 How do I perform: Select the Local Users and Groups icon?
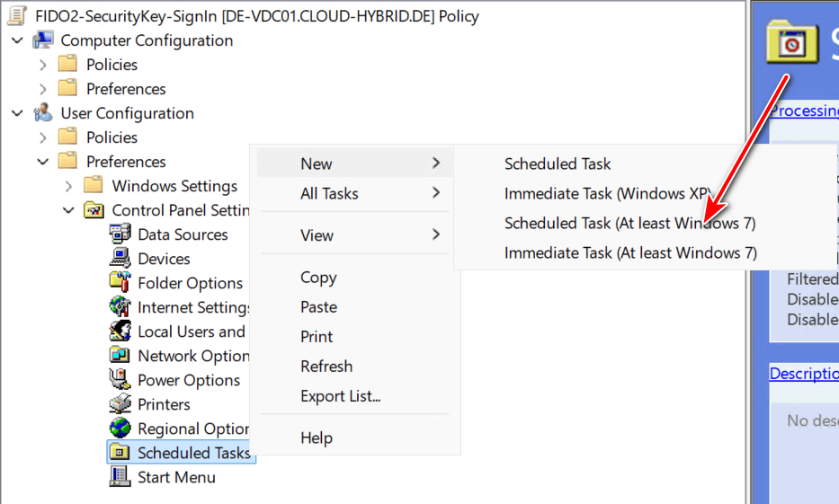click(x=120, y=332)
